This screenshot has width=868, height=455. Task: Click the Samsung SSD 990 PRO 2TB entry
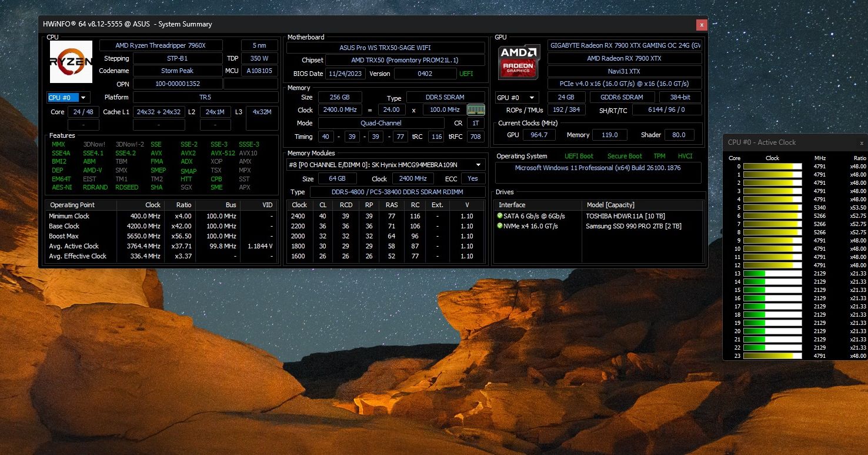tap(634, 226)
